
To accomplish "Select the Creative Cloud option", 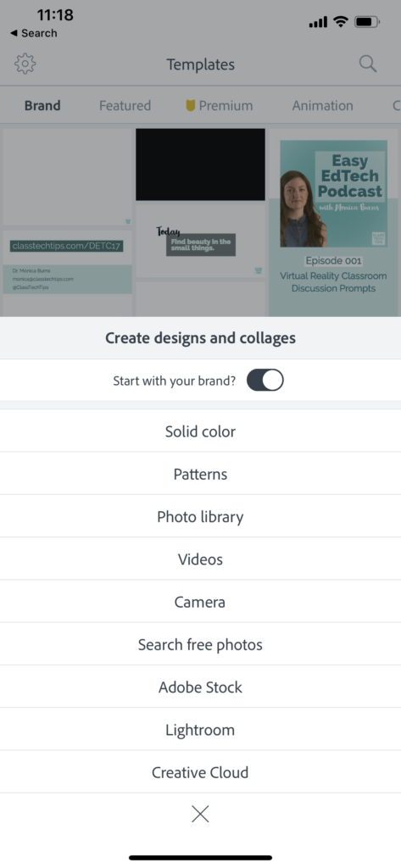I will (200, 772).
